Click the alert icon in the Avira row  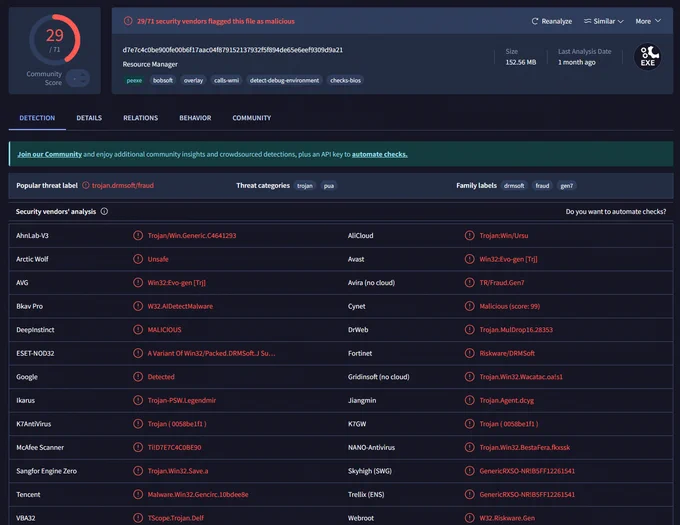pos(469,283)
